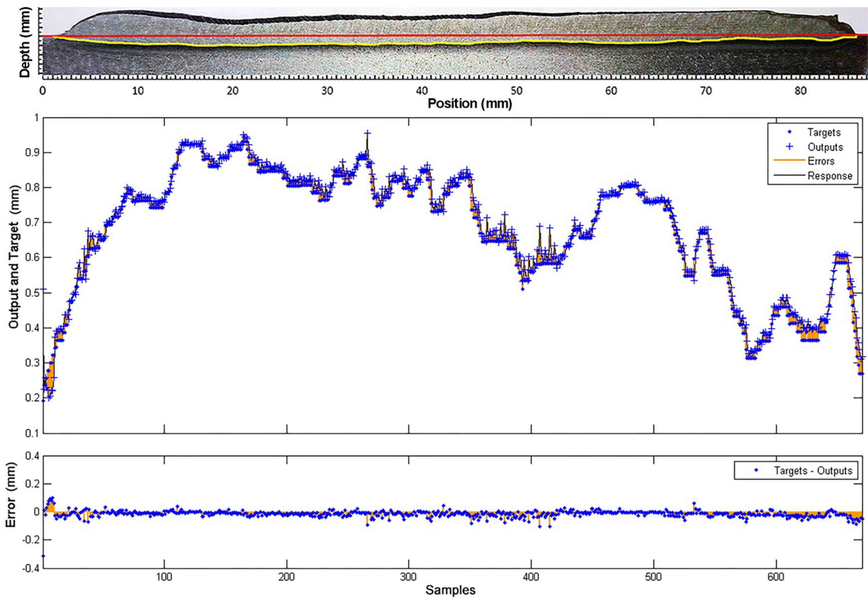This screenshot has height=602, width=868.
Task: Click the Depth (mm) axis label
Action: click(x=25, y=42)
